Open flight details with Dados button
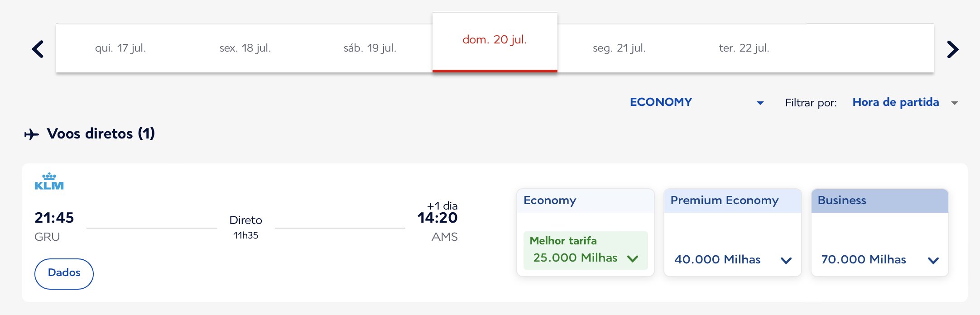This screenshot has width=980, height=315. (x=64, y=273)
